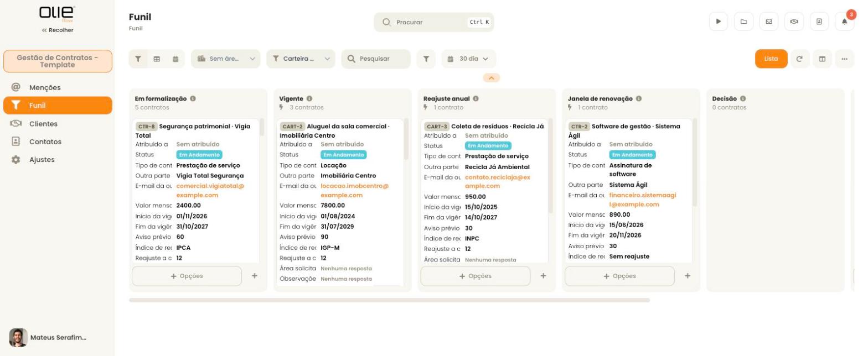Open the comercial.vigiatotal@example.com email link

(210, 191)
